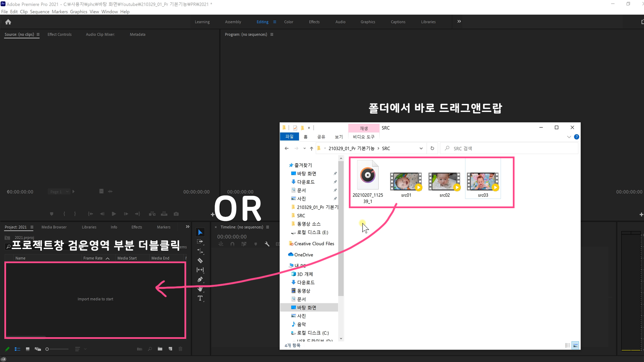644x362 pixels.
Task: Click the Mark In bracket icon
Action: (x=64, y=214)
